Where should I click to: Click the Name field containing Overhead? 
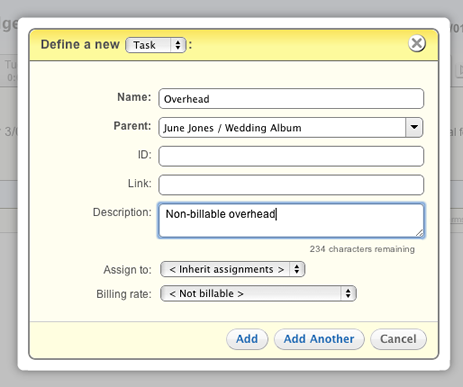[291, 99]
